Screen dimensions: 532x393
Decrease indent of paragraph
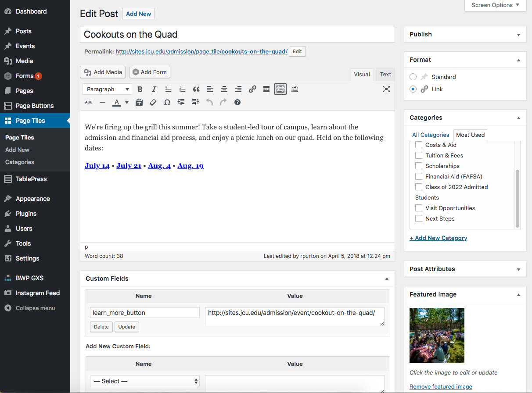181,102
